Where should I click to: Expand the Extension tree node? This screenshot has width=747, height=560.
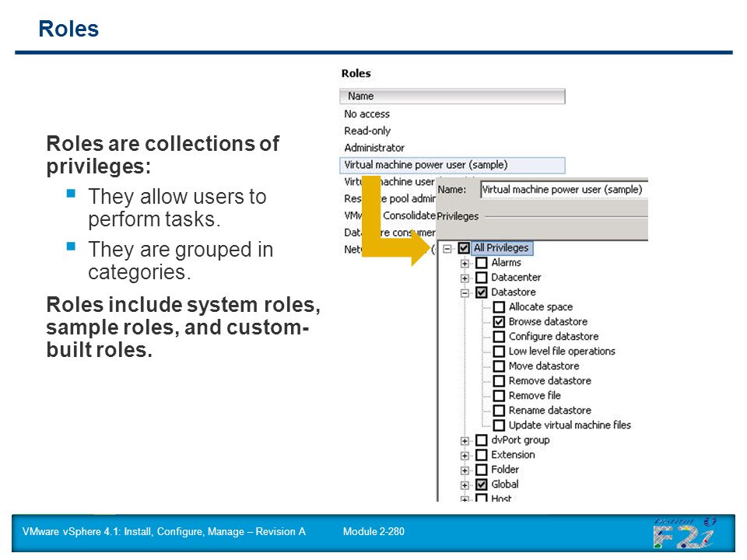click(x=465, y=456)
